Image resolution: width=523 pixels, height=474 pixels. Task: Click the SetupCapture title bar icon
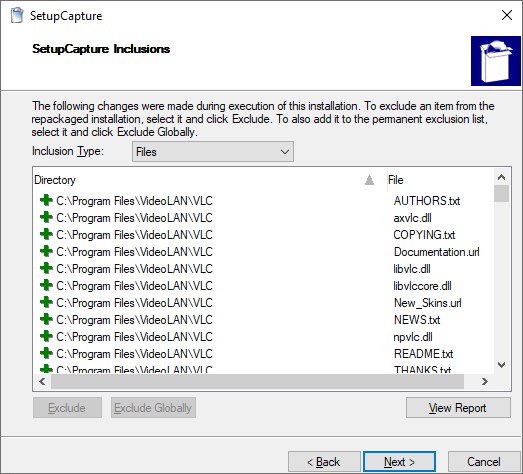[x=17, y=16]
